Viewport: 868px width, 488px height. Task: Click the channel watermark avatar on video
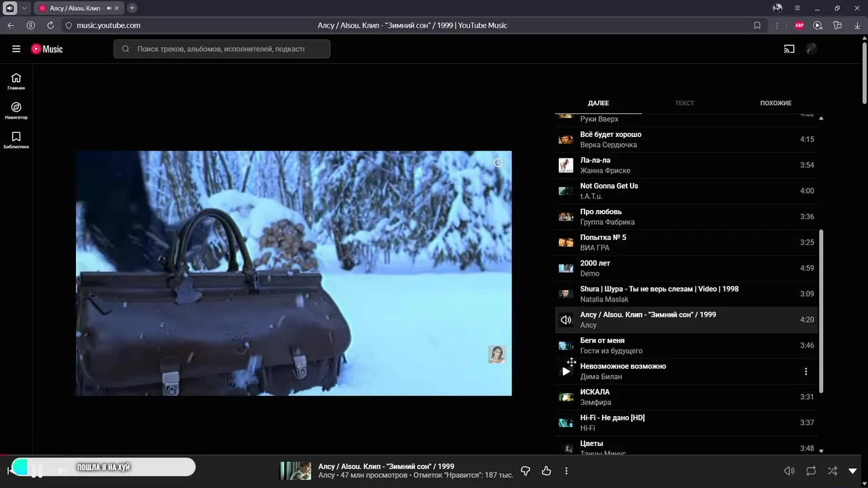497,354
